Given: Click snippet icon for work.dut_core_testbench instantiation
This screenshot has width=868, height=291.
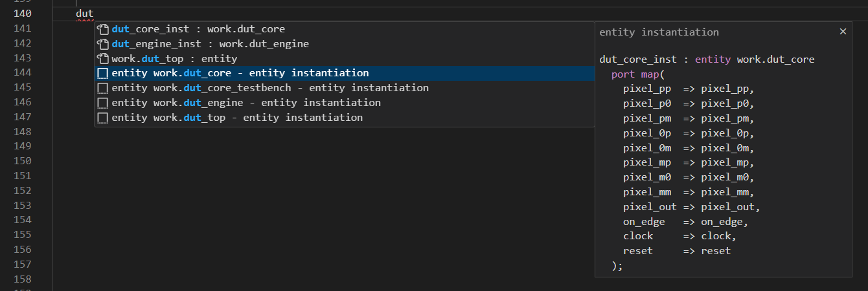Looking at the screenshot, I should coord(102,88).
